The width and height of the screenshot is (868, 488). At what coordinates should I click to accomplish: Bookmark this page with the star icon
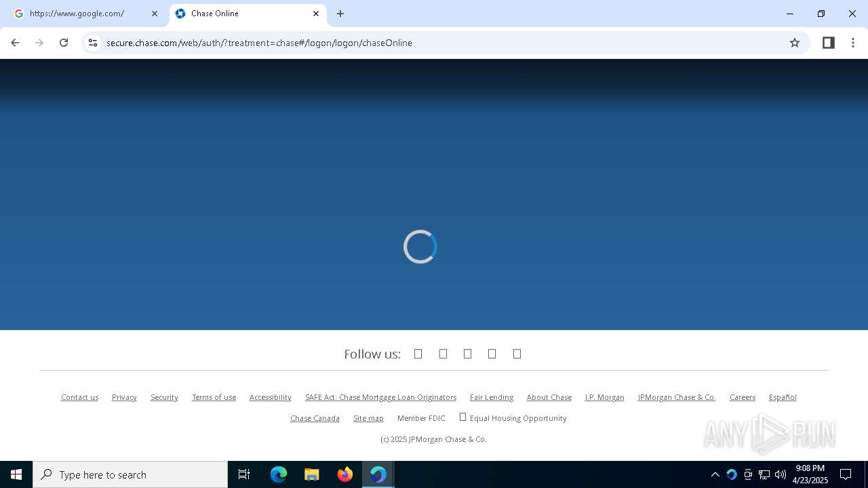click(x=795, y=43)
